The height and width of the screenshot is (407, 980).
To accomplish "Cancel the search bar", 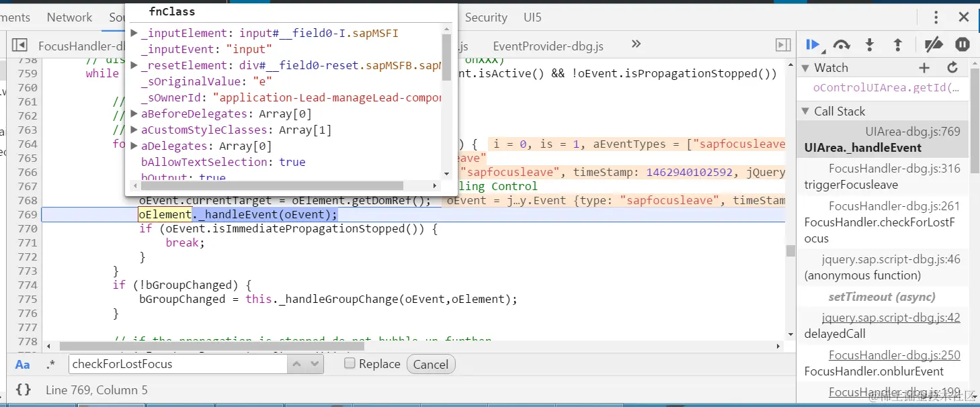I will 431,364.
